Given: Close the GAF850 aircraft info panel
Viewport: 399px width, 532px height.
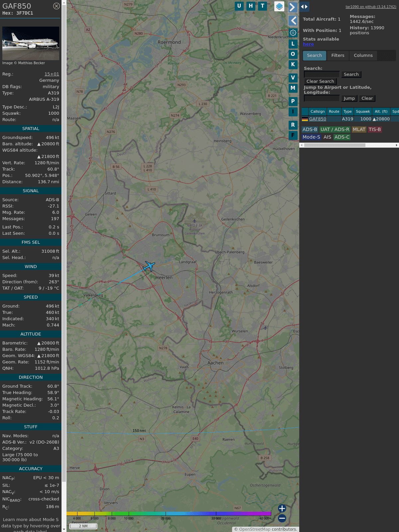Looking at the screenshot, I should (57, 6).
